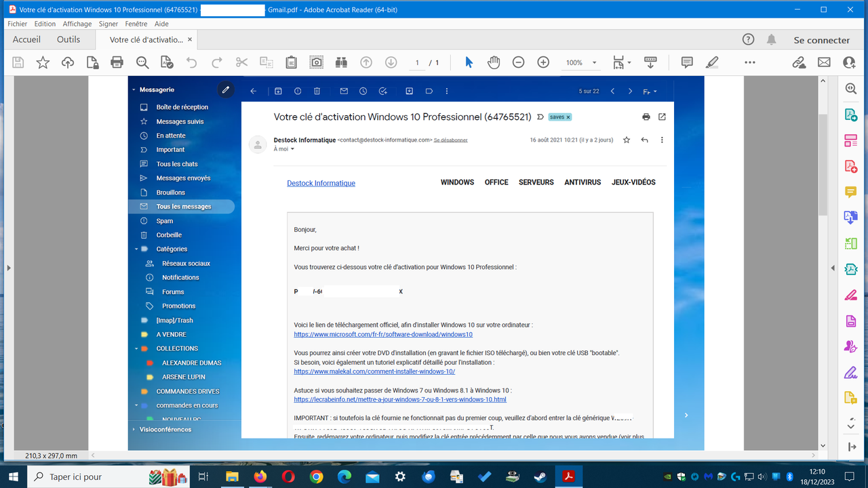
Task: Open the more tools ellipsis menu
Action: 749,62
